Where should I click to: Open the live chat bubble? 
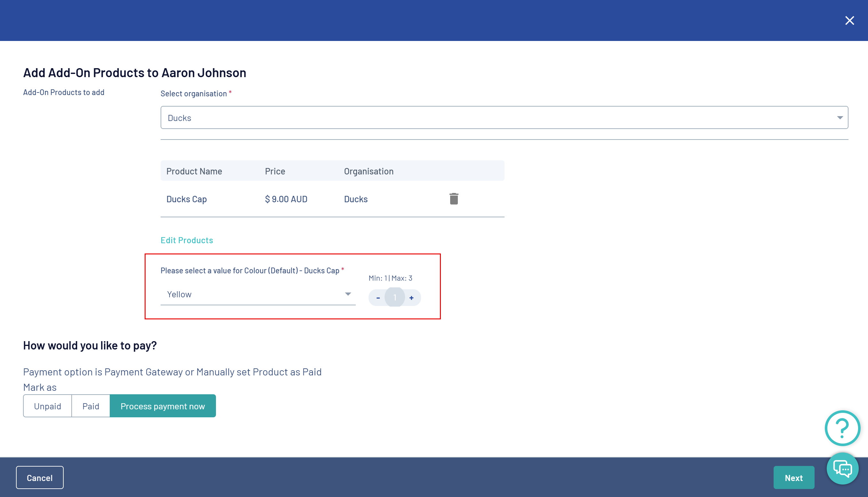click(842, 469)
